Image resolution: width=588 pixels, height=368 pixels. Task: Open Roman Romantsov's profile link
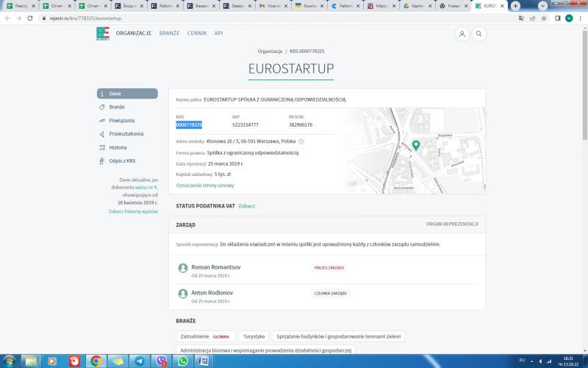point(216,267)
